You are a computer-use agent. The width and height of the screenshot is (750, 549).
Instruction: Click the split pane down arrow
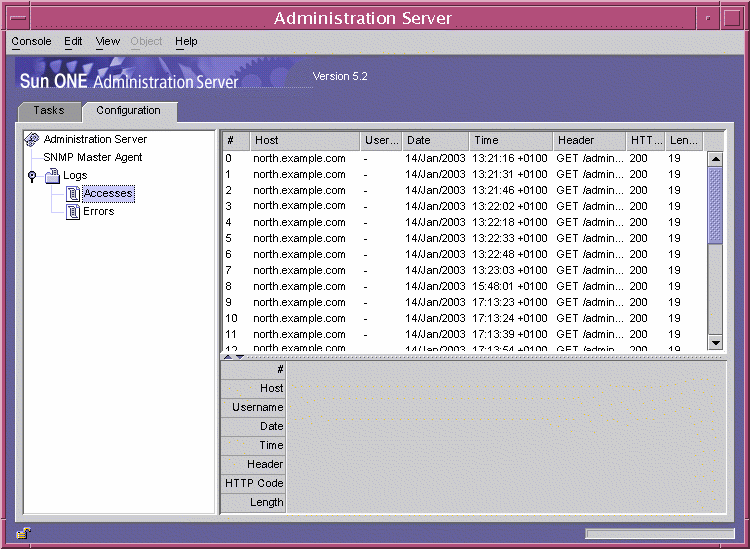[x=240, y=357]
